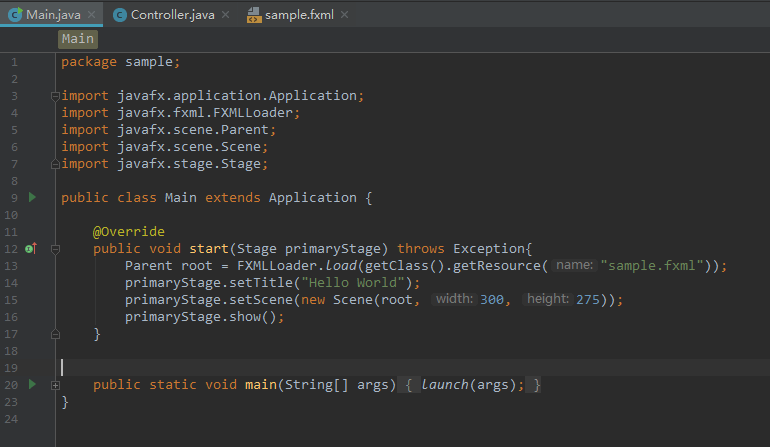770x447 pixels.
Task: Click the Main breadcrumb label
Action: click(78, 39)
